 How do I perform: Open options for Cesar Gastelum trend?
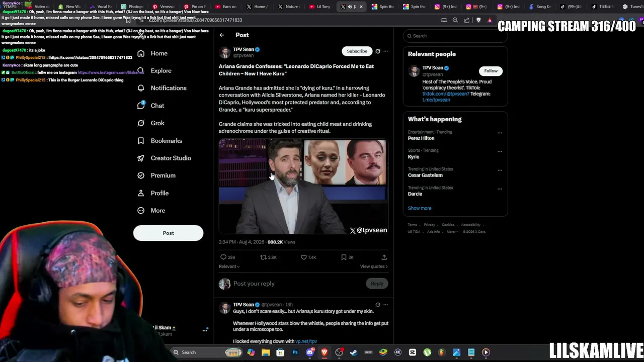[x=500, y=170]
